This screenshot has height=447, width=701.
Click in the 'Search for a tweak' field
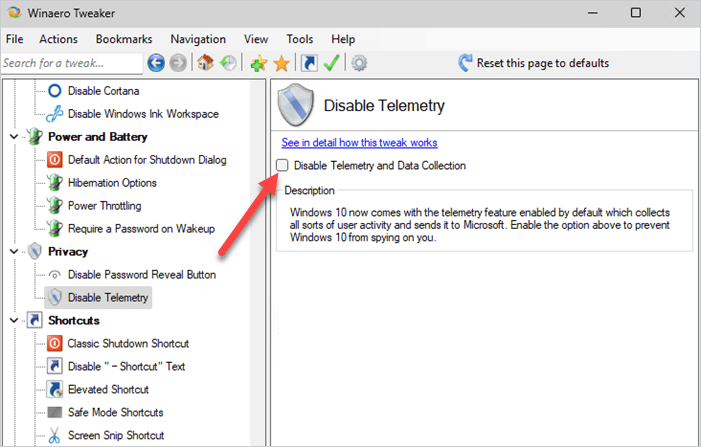point(72,63)
